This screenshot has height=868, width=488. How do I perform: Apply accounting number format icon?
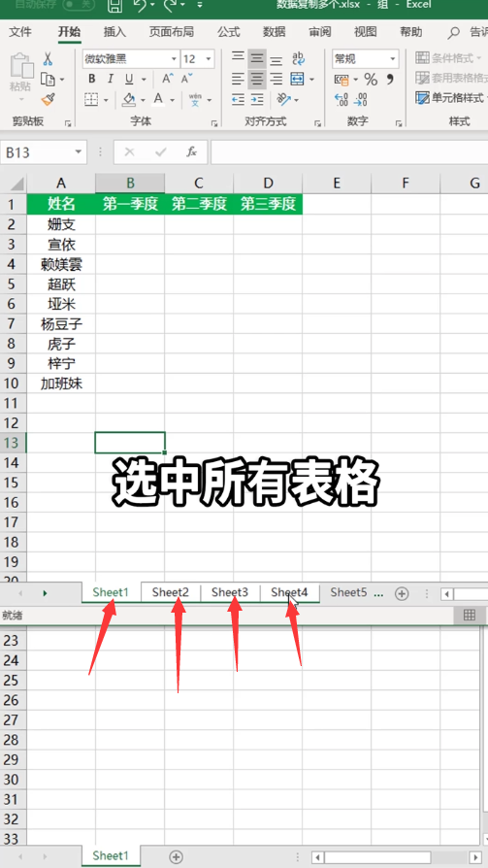click(x=342, y=80)
